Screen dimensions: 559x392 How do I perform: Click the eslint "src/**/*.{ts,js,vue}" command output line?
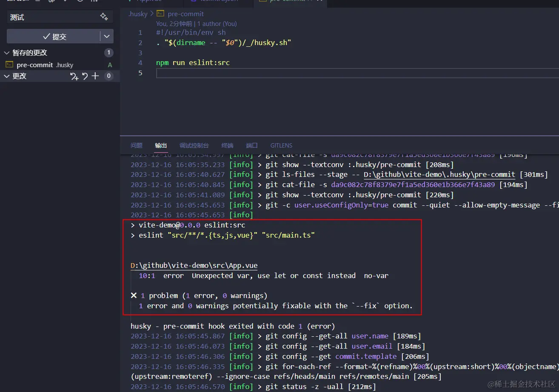pyautogui.click(x=223, y=235)
